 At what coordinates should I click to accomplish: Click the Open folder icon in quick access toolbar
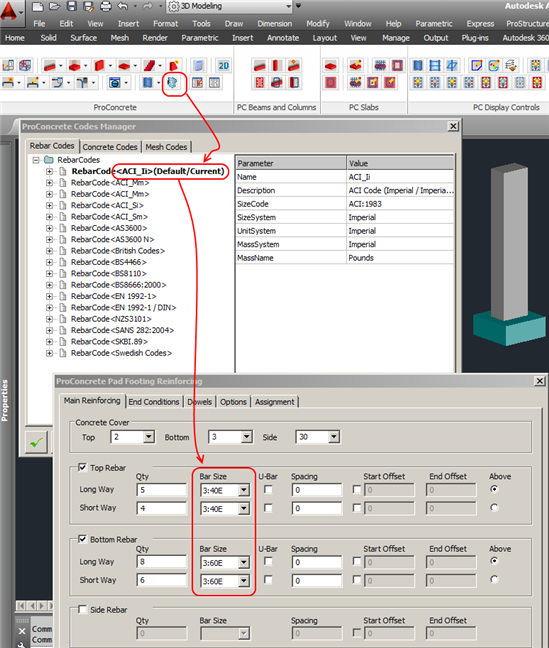coord(55,6)
